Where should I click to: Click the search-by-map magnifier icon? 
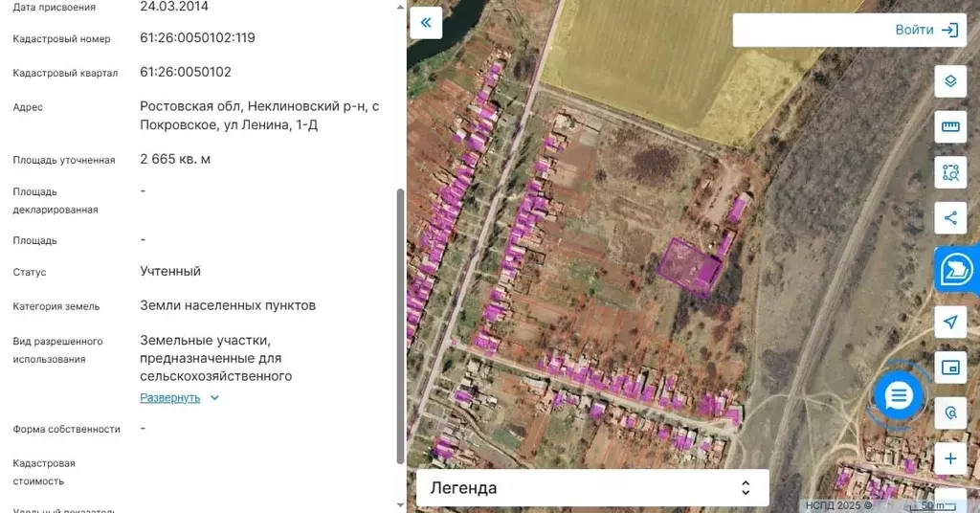pyautogui.click(x=950, y=413)
